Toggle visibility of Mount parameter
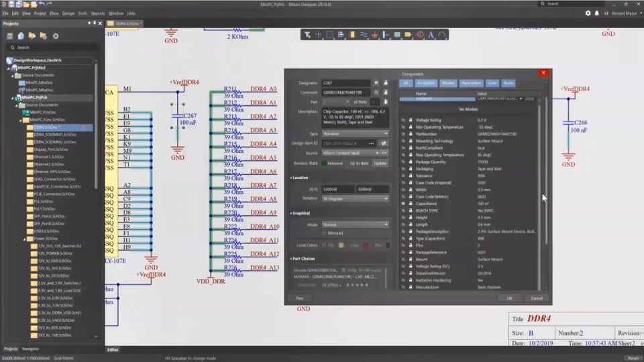 [x=403, y=259]
